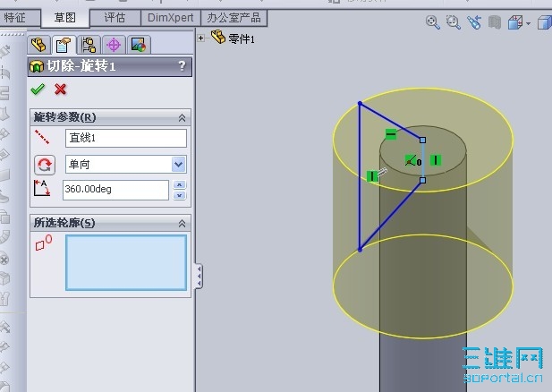552x392 pixels.
Task: Click the Section View icon
Action: point(495,22)
